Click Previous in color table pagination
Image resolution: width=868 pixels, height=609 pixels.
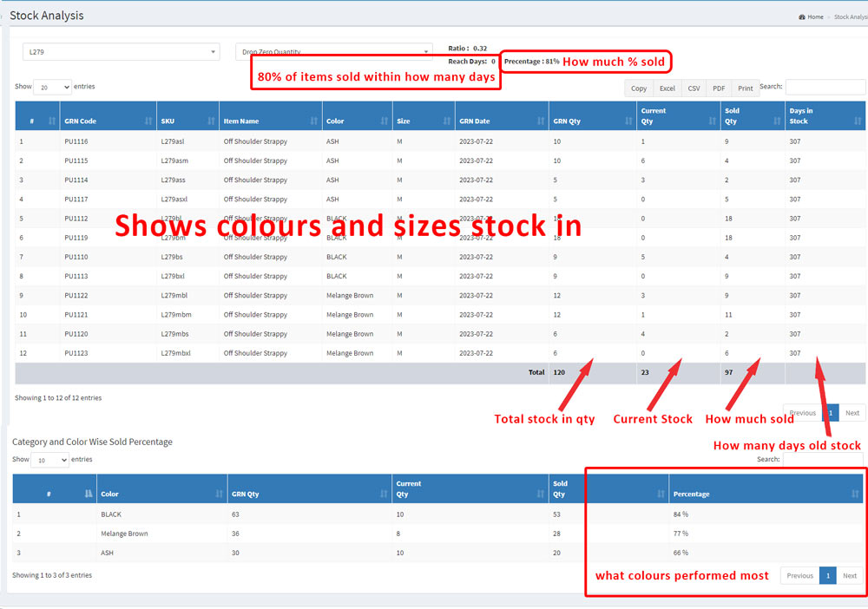(x=799, y=575)
